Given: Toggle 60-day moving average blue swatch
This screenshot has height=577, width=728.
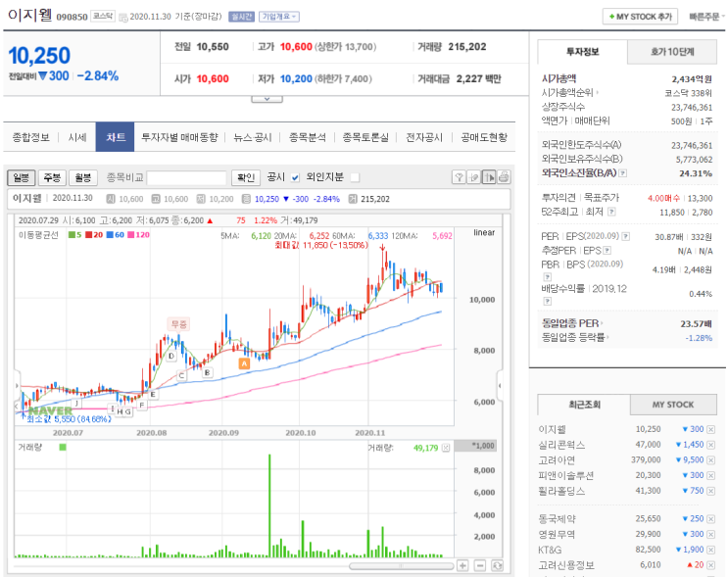Looking at the screenshot, I should click(x=110, y=235).
